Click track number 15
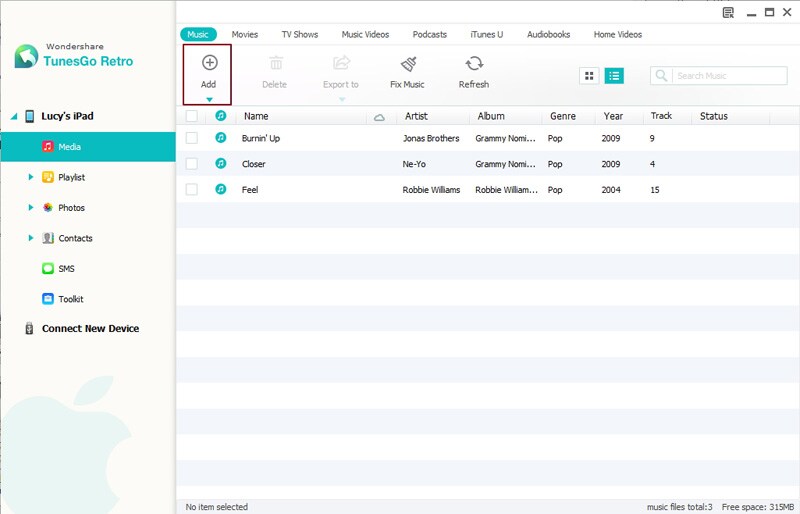Viewport: 800px width, 514px height. (655, 189)
